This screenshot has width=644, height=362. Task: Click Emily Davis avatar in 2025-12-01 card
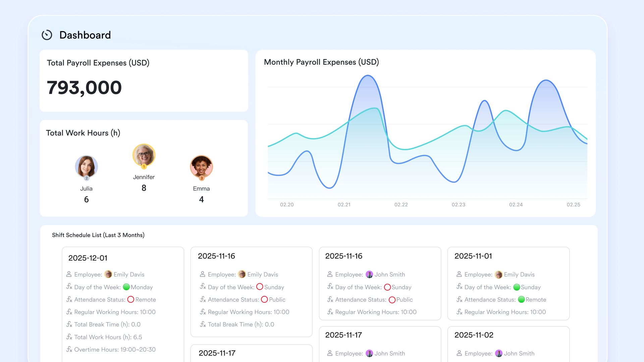(108, 274)
